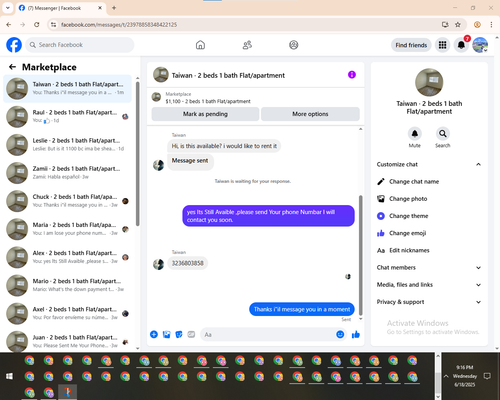
Task: Click the conversation list scrollbar
Action: [138, 154]
